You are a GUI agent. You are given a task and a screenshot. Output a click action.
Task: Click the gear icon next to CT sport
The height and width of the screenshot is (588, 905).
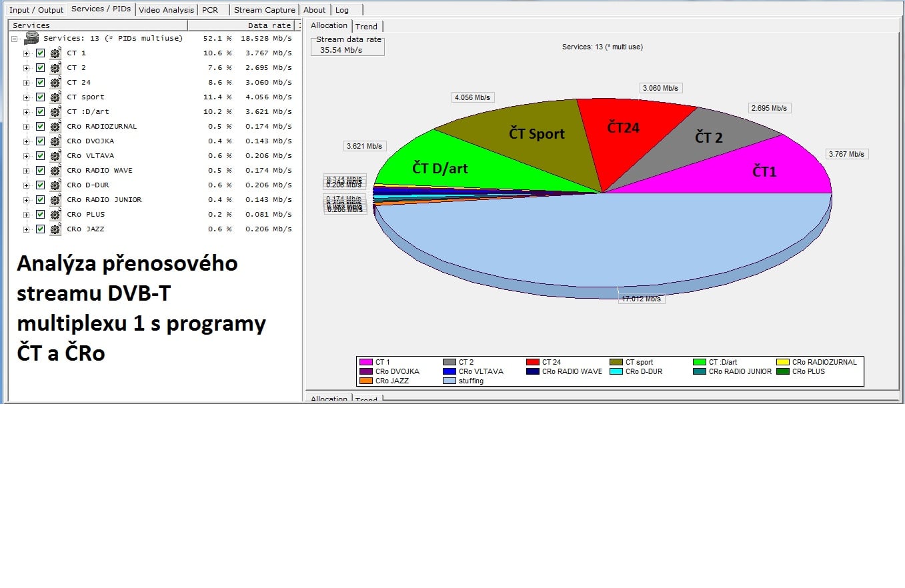[55, 97]
